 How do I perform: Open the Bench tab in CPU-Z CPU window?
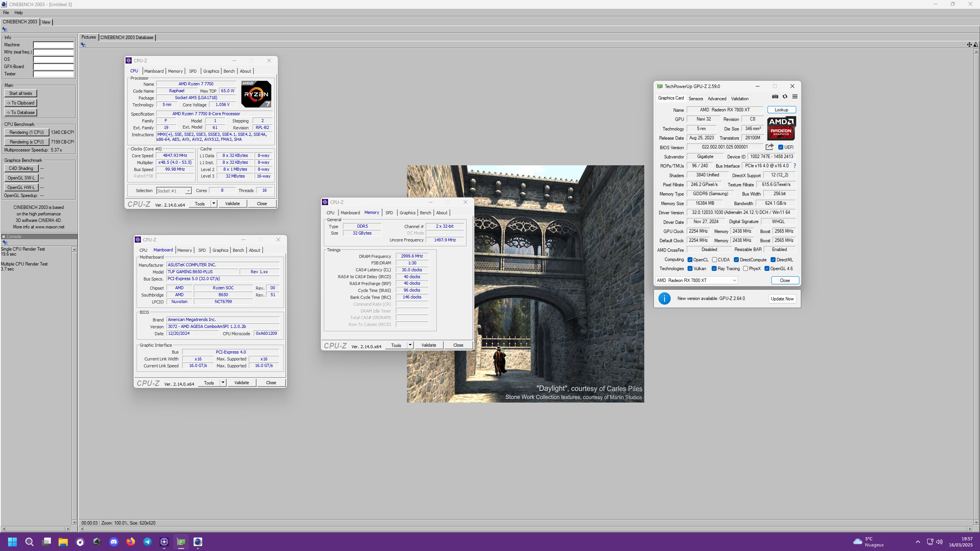[229, 71]
